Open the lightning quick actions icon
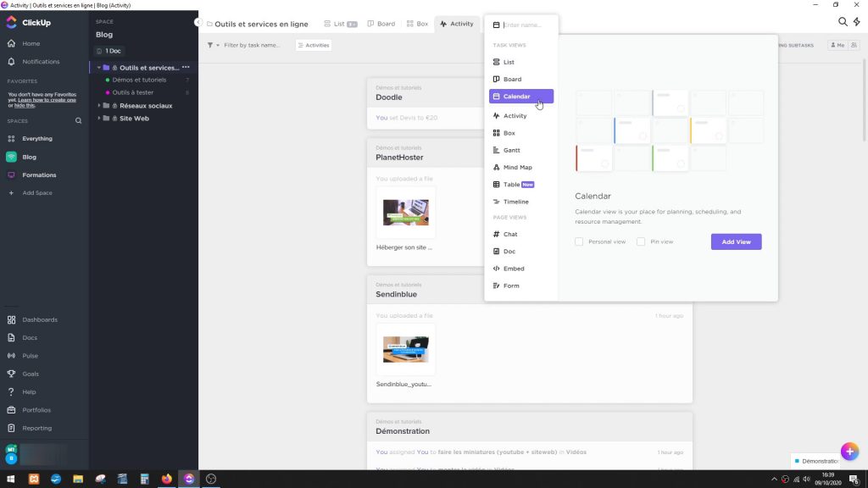Image resolution: width=868 pixels, height=488 pixels. click(857, 21)
